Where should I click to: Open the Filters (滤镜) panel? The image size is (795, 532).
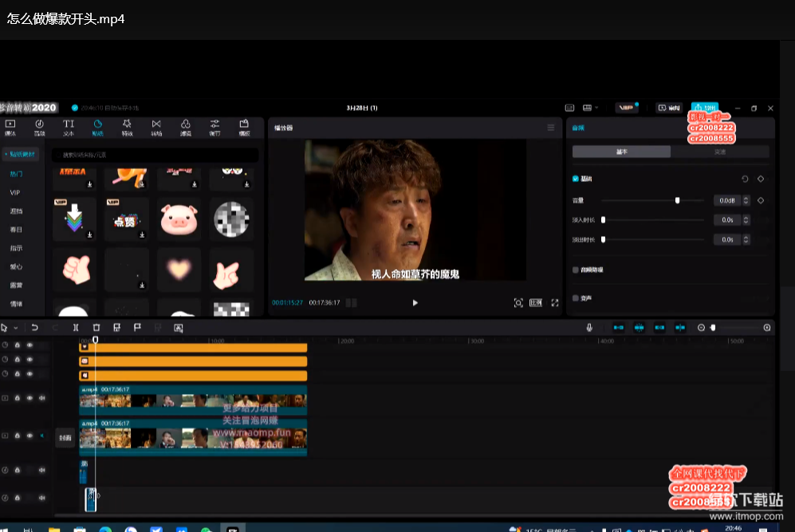click(185, 127)
